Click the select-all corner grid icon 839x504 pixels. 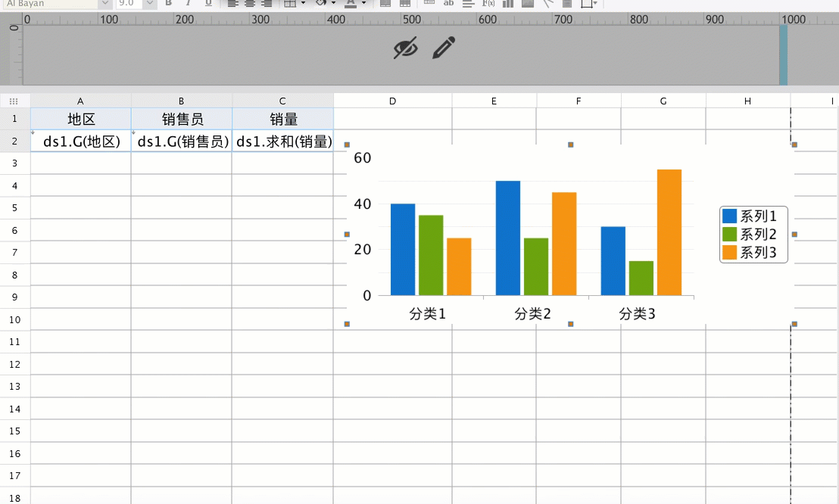click(x=14, y=101)
